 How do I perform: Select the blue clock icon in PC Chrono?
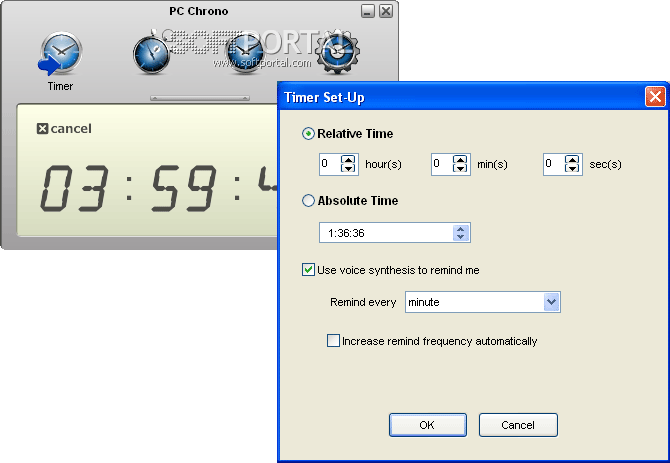(x=245, y=53)
